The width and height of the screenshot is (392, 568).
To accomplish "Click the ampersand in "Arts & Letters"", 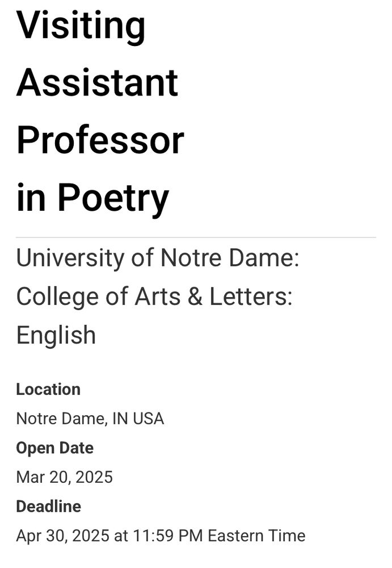I will [195, 296].
